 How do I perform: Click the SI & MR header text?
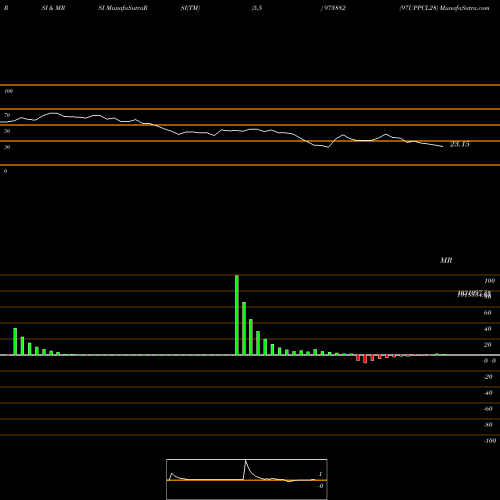pyautogui.click(x=53, y=8)
